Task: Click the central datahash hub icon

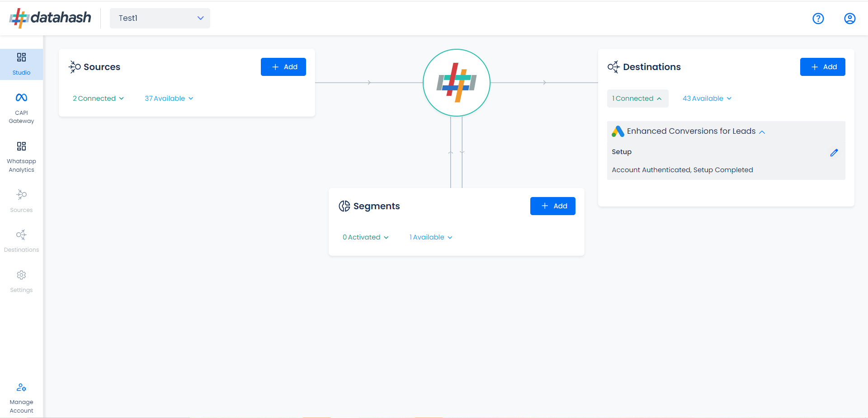Action: pos(457,83)
